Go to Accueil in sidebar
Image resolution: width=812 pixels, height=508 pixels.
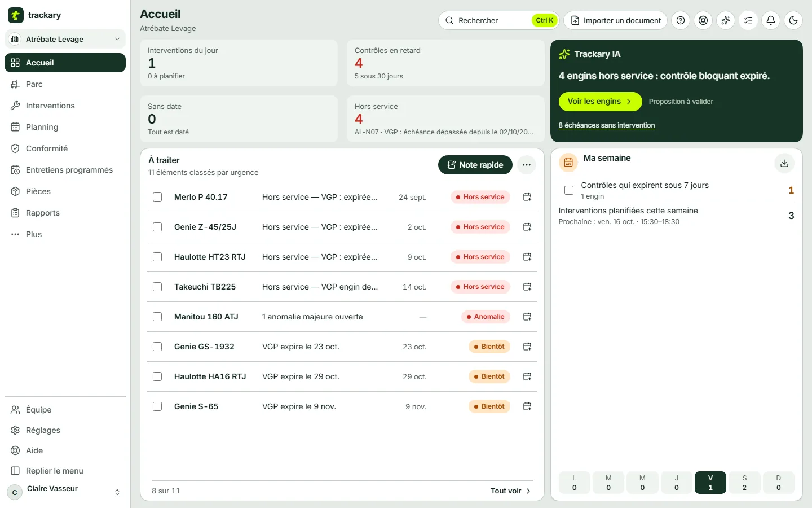(65, 63)
